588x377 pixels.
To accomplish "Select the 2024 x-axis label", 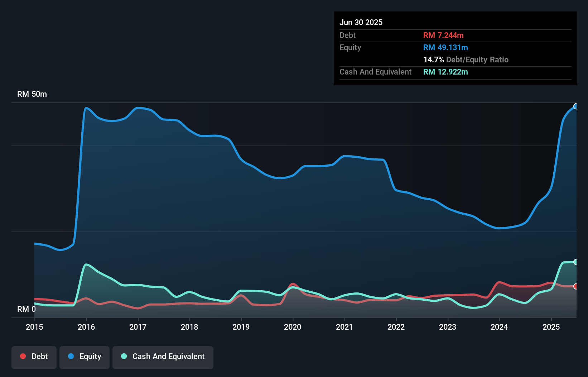I will [x=499, y=327].
